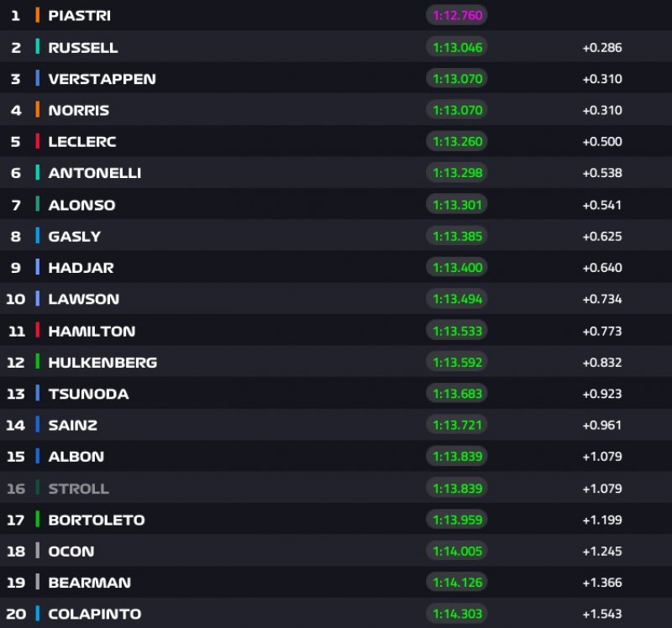Select RUSSELL's lap time 1:13.046
Viewport: 672px width, 628px height.
457,47
